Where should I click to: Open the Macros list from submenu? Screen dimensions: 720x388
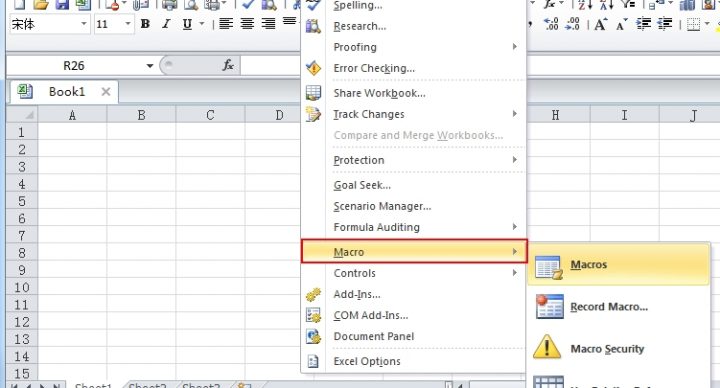(618, 265)
